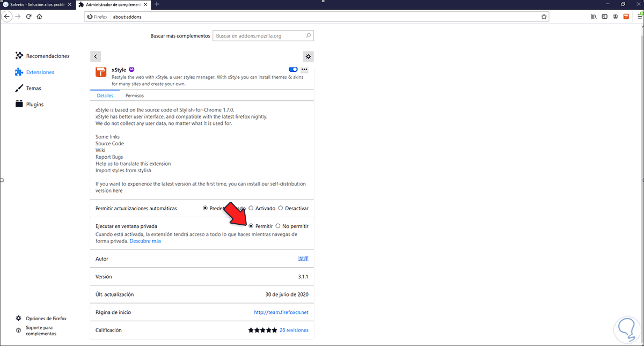The image size is (644, 346).
Task: Click the Firefox identity icon in address bar
Action: click(89, 17)
